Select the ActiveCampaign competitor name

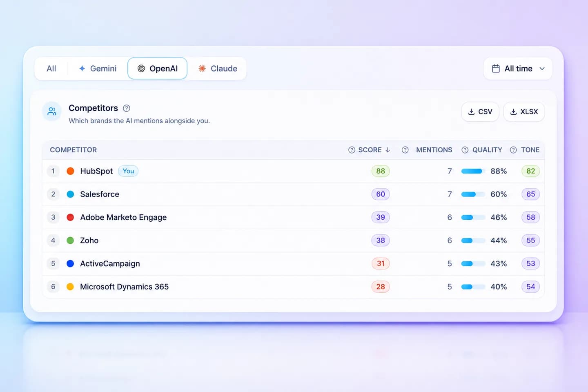110,264
